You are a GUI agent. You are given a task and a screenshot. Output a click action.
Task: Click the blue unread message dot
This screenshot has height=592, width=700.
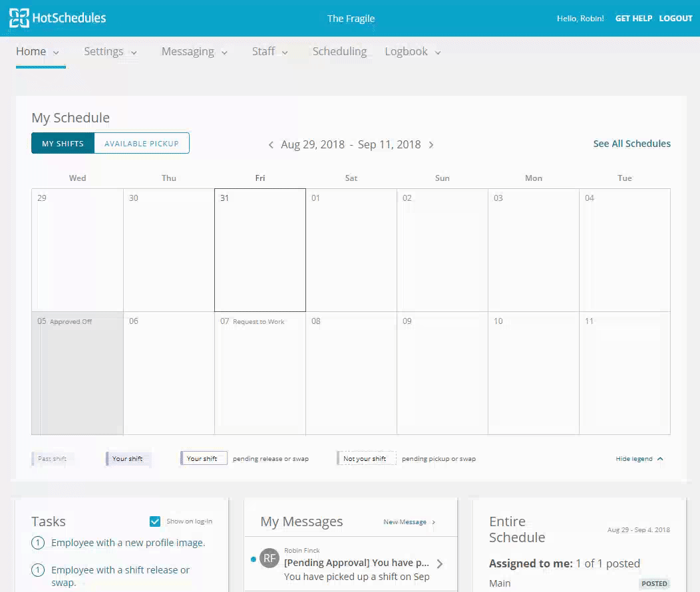pos(253,559)
